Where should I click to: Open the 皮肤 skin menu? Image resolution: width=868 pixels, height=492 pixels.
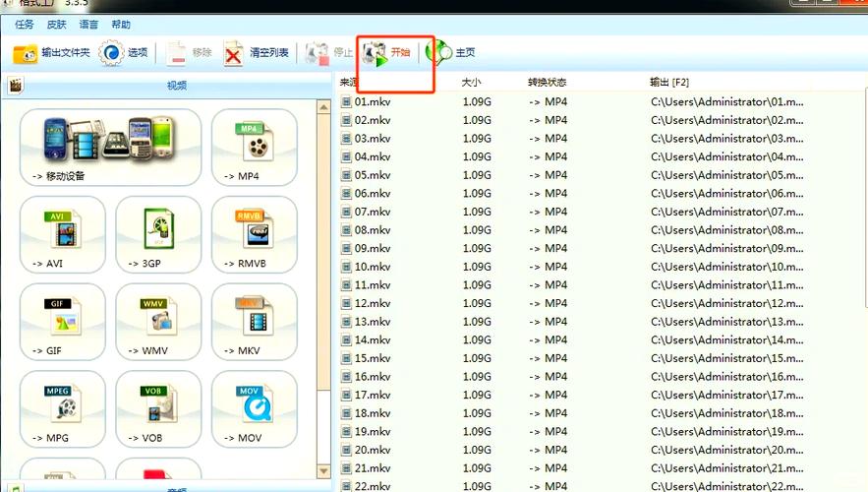click(56, 25)
